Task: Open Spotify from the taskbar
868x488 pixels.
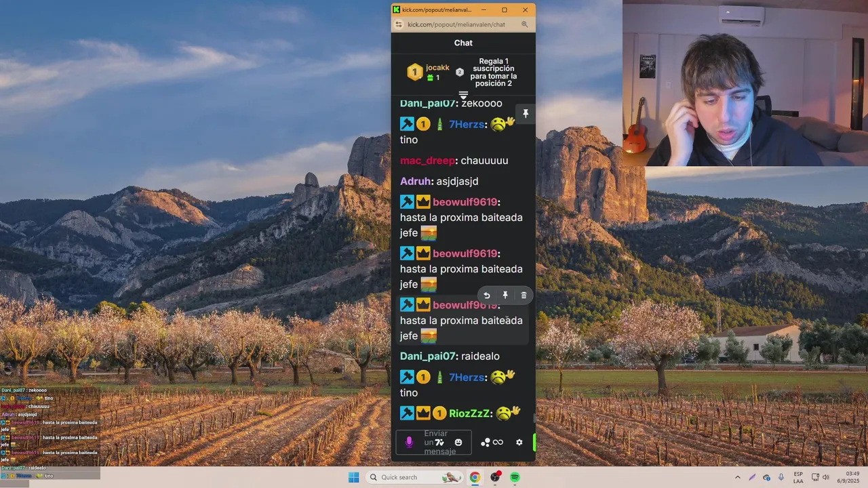Action: tap(515, 477)
